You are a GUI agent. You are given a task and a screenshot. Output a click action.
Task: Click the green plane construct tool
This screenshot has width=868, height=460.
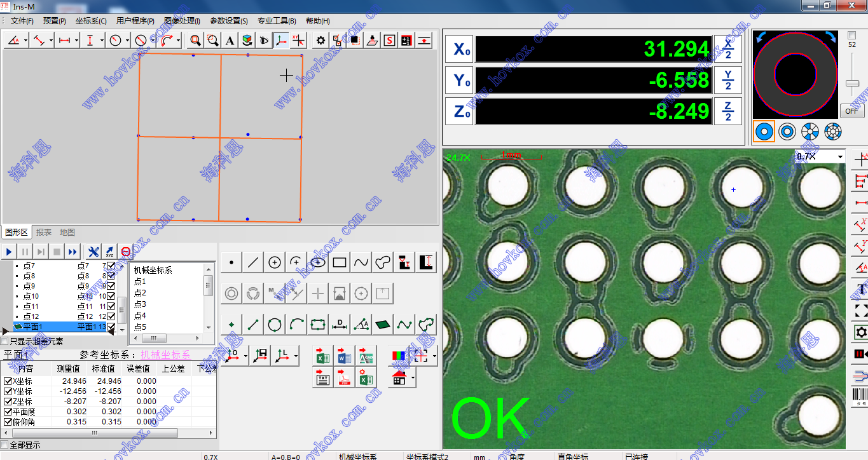[x=382, y=325]
